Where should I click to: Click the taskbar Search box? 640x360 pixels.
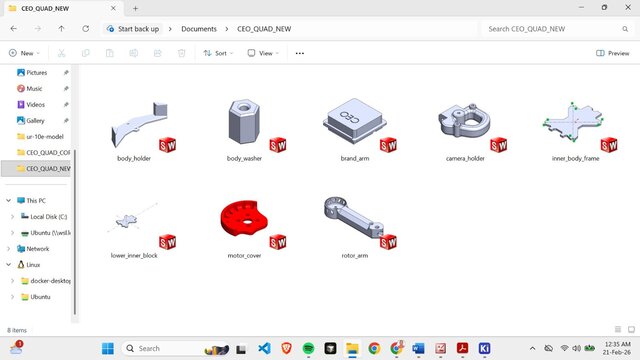(176, 349)
